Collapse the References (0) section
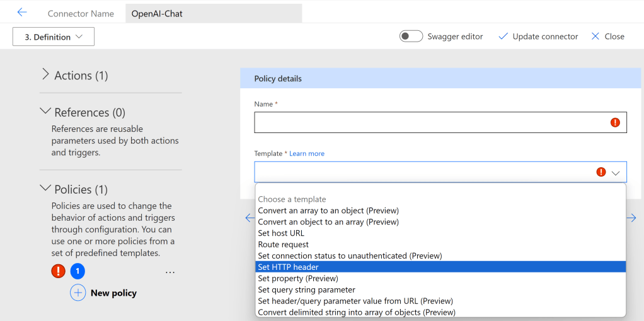644x321 pixels. pos(45,112)
